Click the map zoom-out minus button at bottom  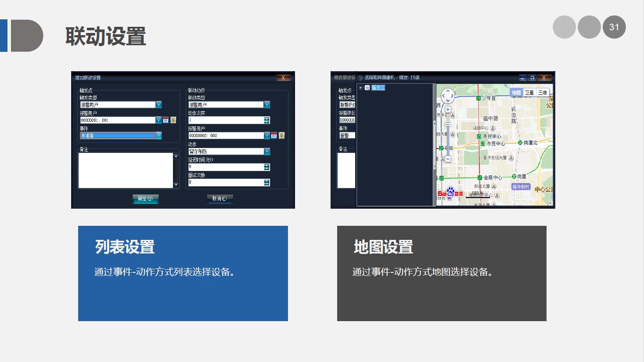[448, 159]
